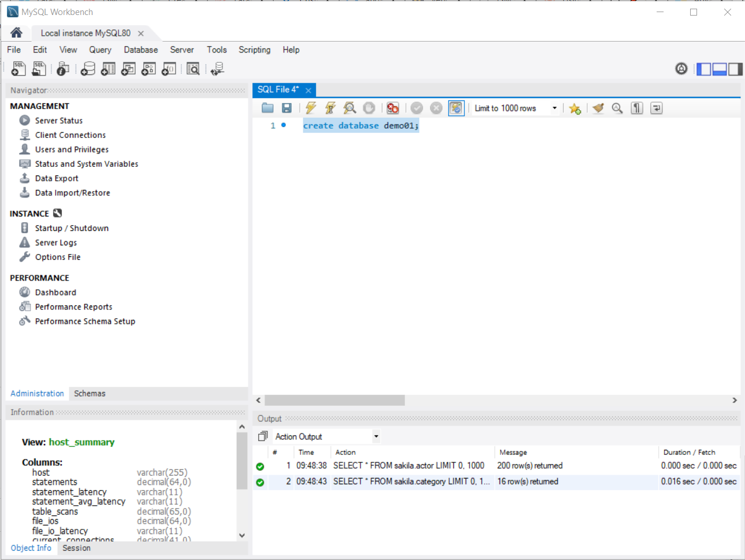The height and width of the screenshot is (560, 745).
Task: Toggle display of invisible characters
Action: (x=637, y=108)
